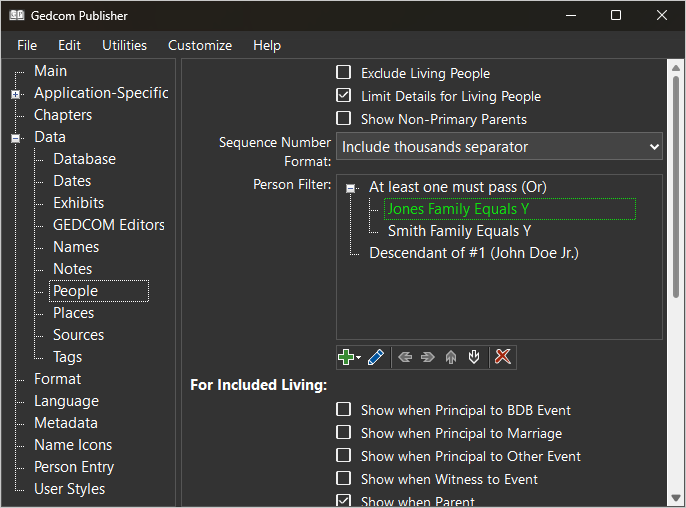Check Show when Witness to Event
This screenshot has width=686, height=508.
click(343, 478)
